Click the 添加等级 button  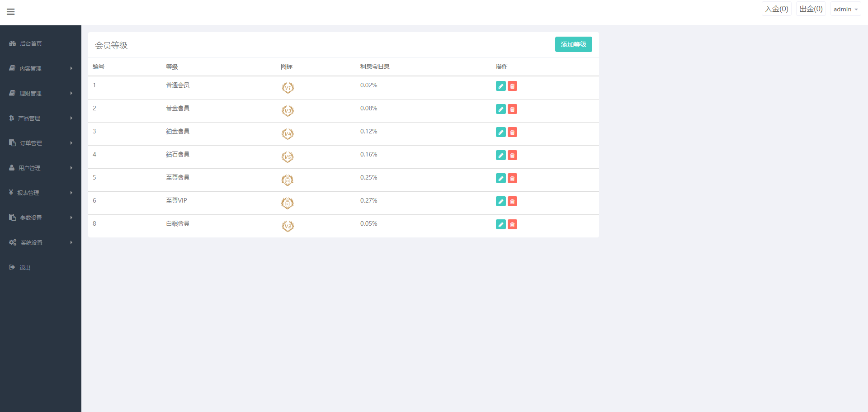(573, 44)
